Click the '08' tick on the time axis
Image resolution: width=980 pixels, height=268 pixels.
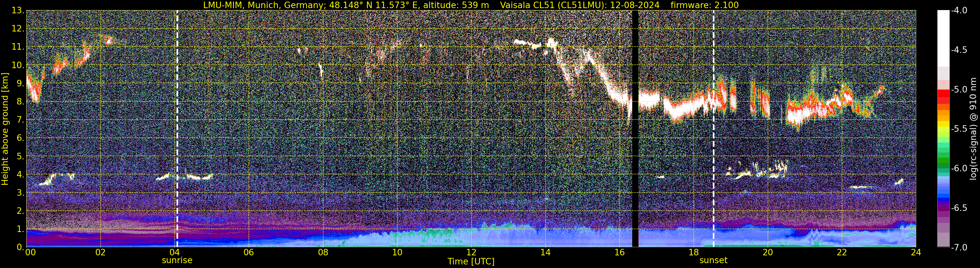323,252
